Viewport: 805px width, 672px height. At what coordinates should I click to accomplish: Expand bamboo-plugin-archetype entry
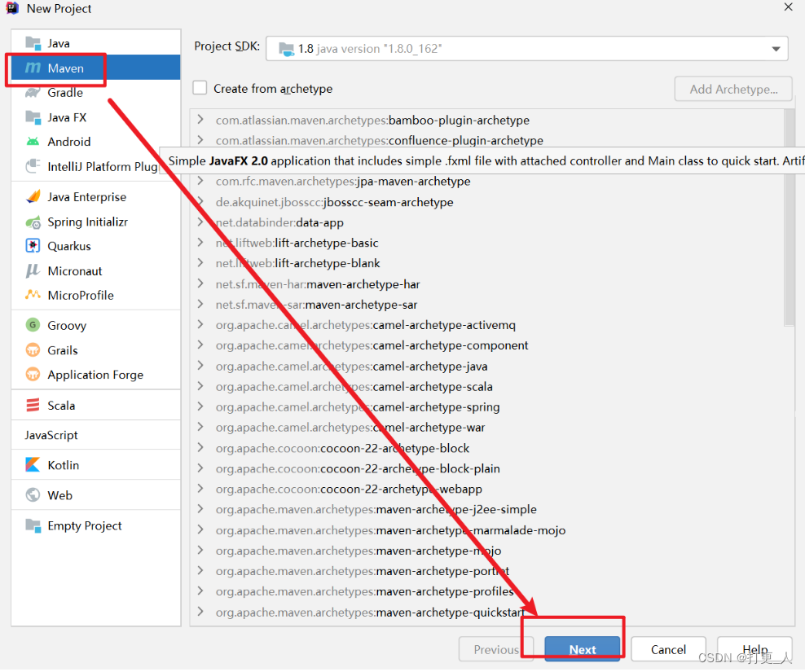[x=200, y=120]
